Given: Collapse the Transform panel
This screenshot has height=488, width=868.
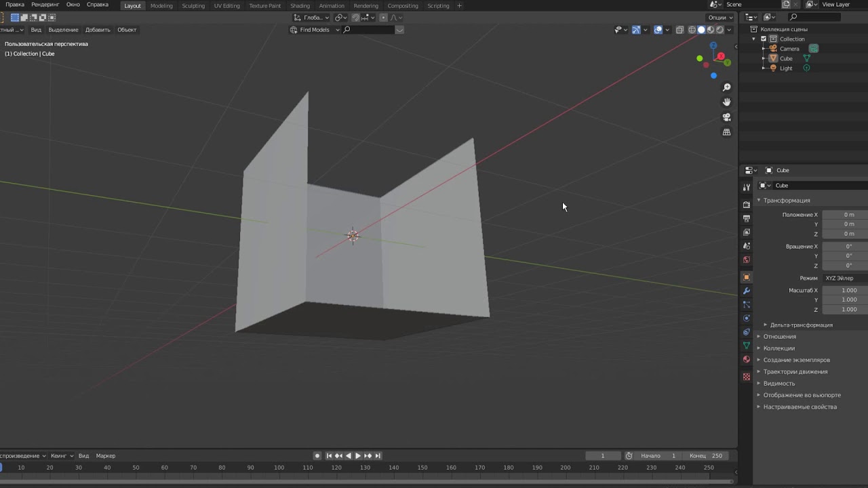Looking at the screenshot, I should (x=787, y=200).
